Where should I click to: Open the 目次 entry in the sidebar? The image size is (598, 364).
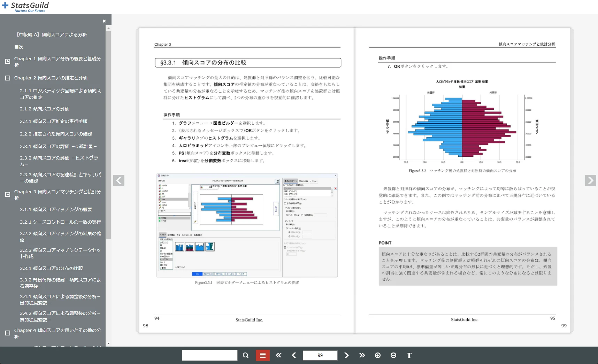pyautogui.click(x=19, y=47)
